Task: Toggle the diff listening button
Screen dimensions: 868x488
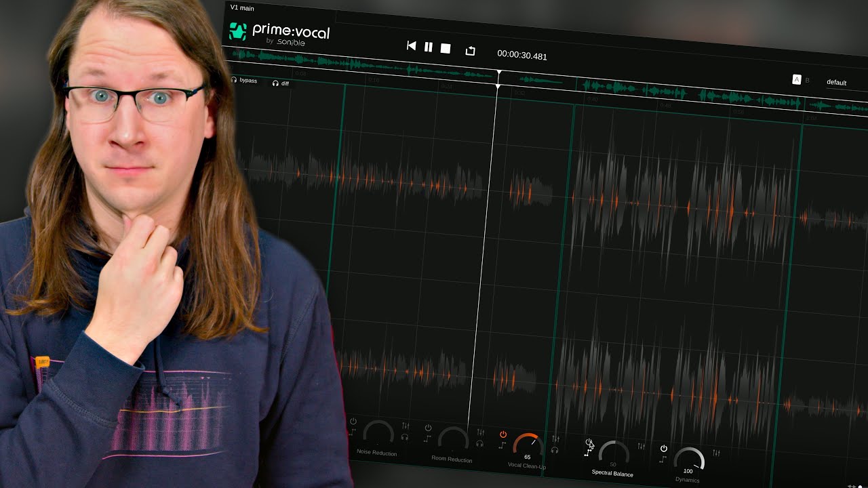Action: click(x=281, y=83)
